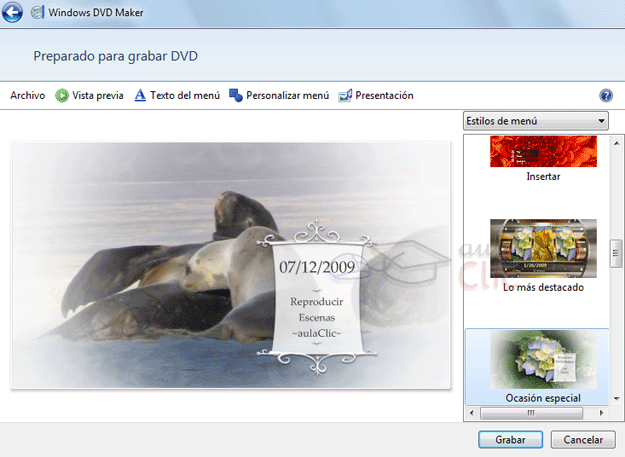Select the Insertar menu style thumbnail
This screenshot has width=625, height=457.
click(543, 152)
